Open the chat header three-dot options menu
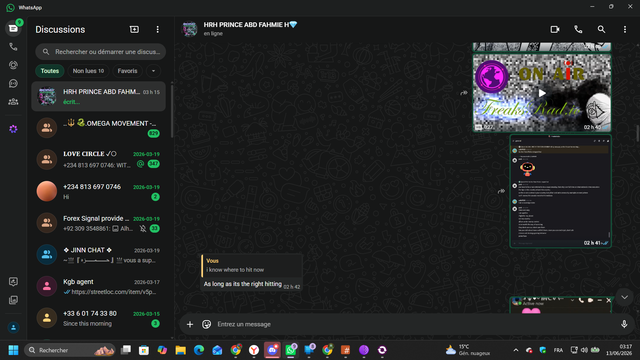640x360 pixels. point(624,29)
